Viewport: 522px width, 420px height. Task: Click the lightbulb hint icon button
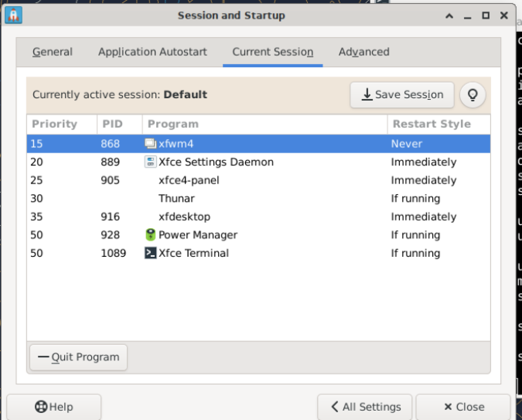pyautogui.click(x=473, y=95)
